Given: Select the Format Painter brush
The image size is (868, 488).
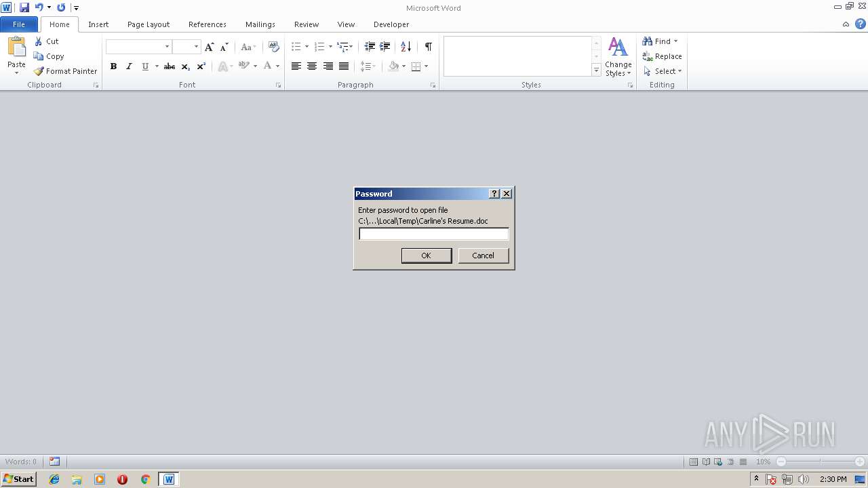Looking at the screenshot, I should 39,71.
